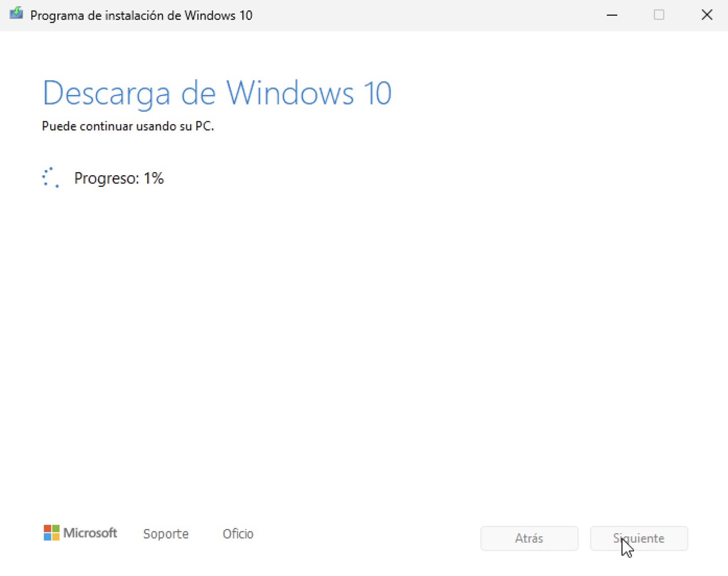Screen dimensions: 728x576
Task: Open the Oficio link
Action: [x=238, y=534]
